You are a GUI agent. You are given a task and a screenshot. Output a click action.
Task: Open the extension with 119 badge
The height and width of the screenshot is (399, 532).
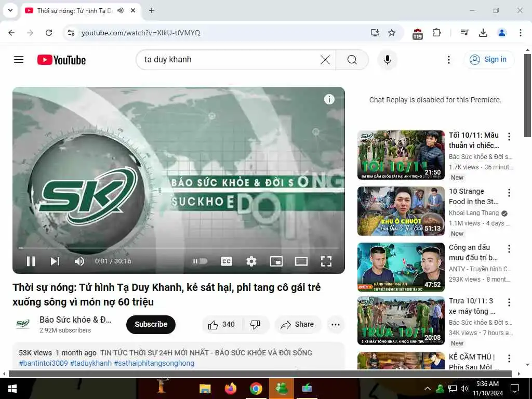click(417, 34)
